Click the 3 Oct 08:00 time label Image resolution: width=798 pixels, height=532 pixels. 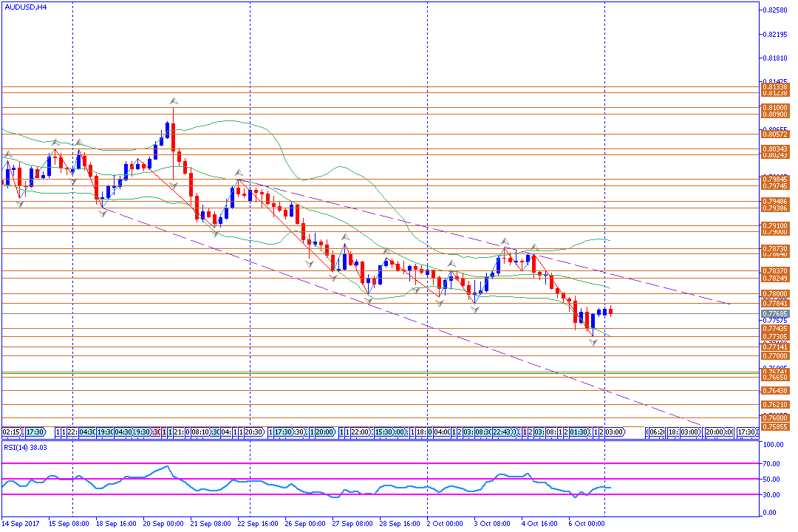tap(492, 524)
